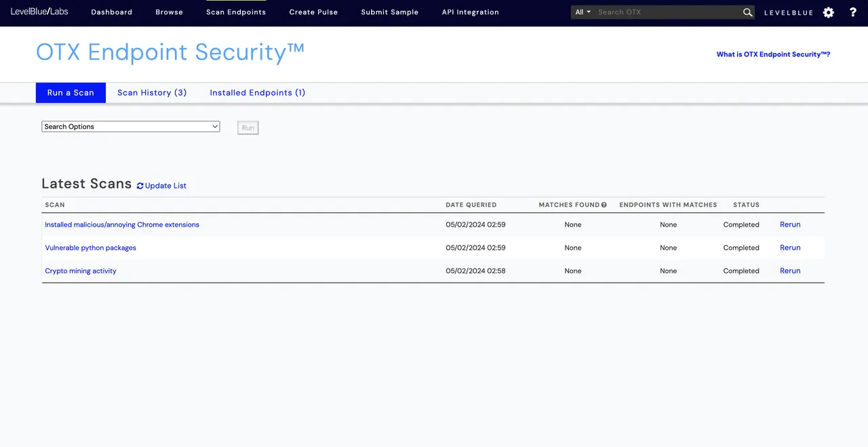Switch to Run a Scan tab
Screen dimensions: 868x447
(71, 93)
